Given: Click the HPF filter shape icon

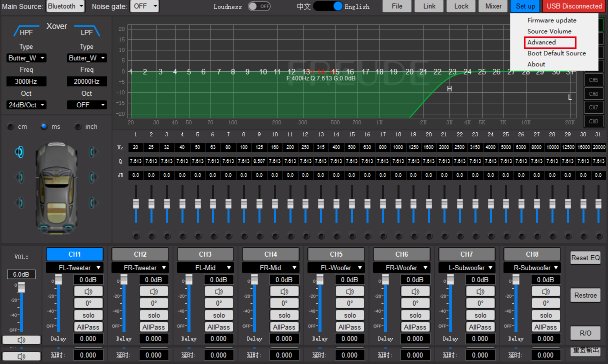Looking at the screenshot, I should point(26,31).
